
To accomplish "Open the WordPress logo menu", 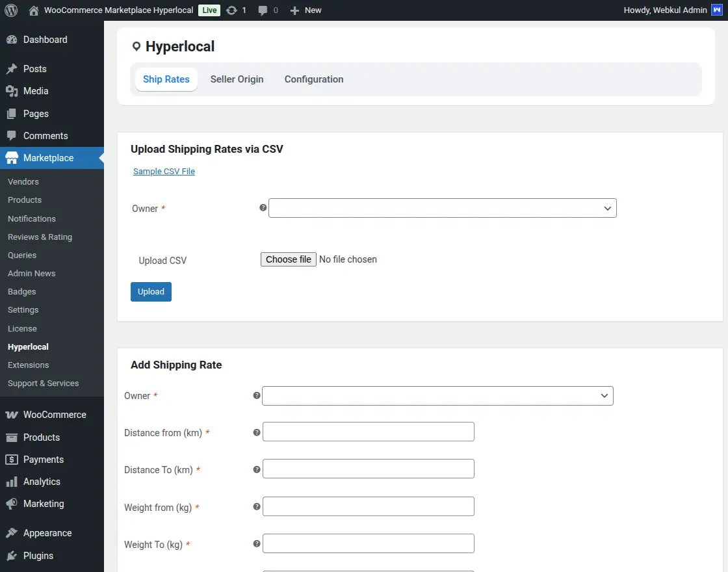I will pos(11,10).
